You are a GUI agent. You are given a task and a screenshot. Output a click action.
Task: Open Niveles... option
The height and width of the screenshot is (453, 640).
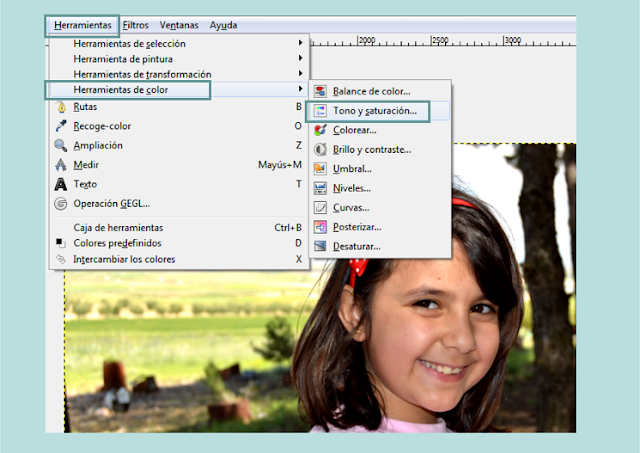(380, 188)
